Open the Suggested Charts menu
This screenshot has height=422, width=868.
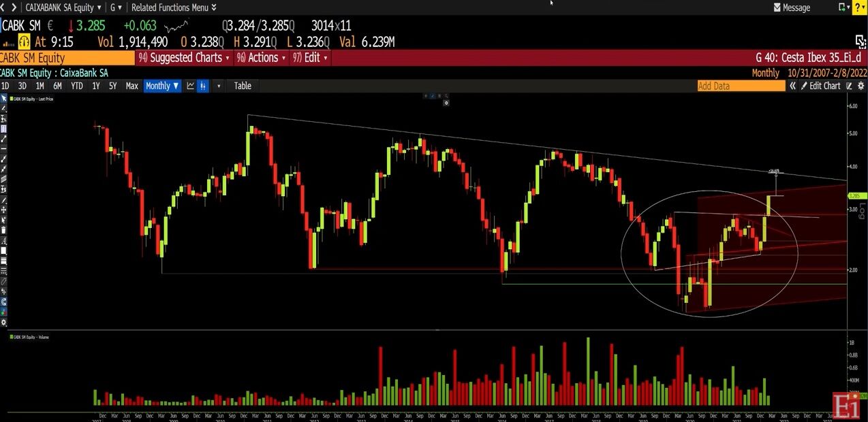(x=184, y=58)
